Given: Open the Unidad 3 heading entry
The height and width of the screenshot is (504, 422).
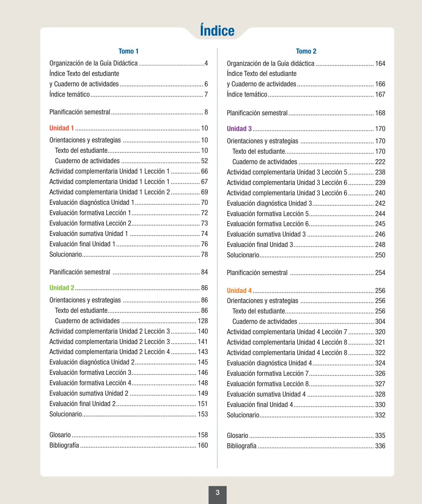Looking at the screenshot, I should tap(306, 129).
